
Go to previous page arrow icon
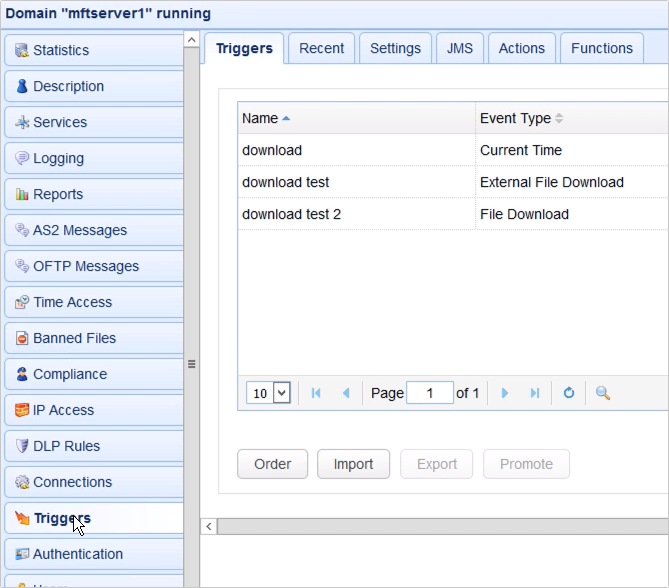(346, 393)
